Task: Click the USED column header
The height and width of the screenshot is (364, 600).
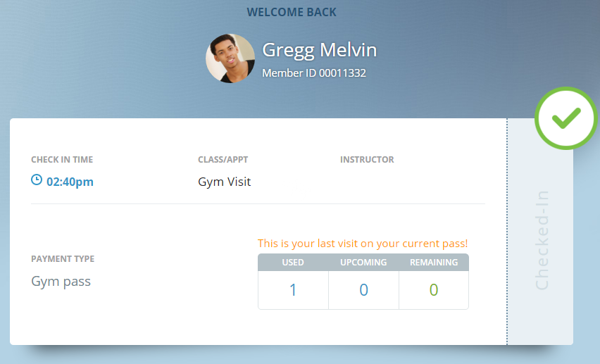Action: (x=293, y=262)
